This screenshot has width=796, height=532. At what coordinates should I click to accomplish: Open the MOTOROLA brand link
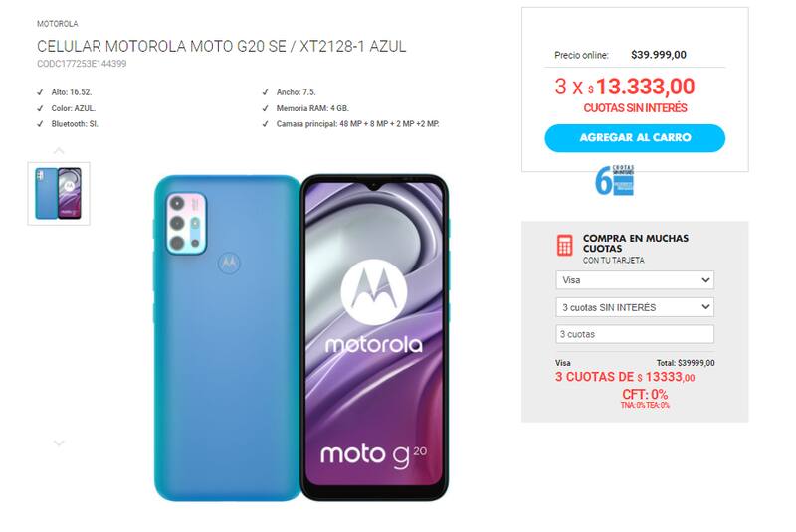tap(58, 24)
